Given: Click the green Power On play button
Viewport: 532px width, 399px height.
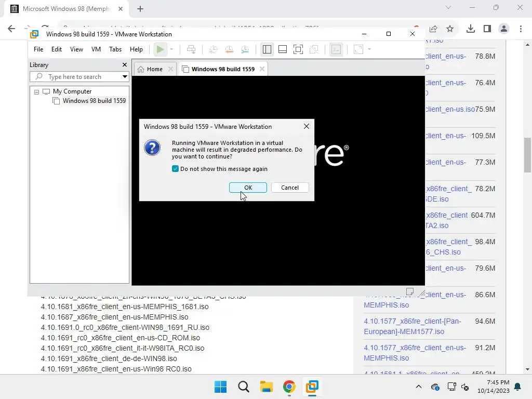Looking at the screenshot, I should click(x=160, y=49).
